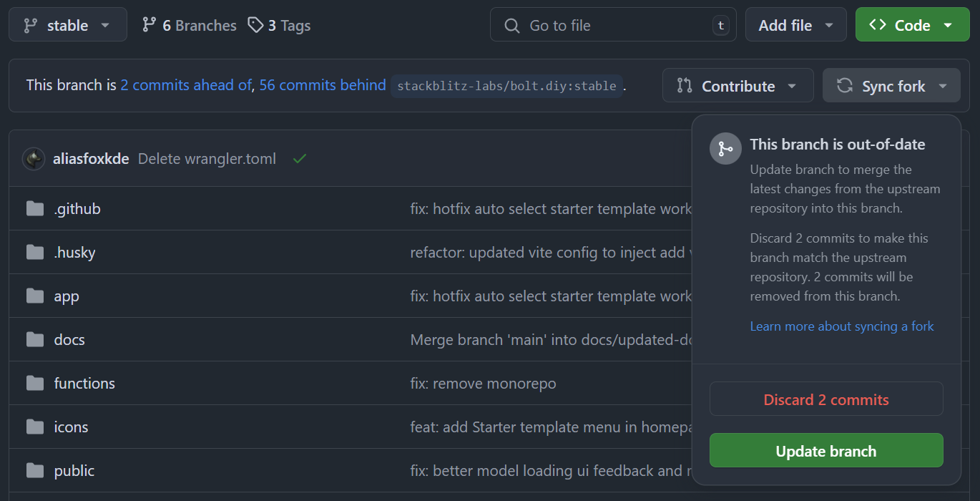Follow the 2 commits ahead of link
Image resolution: width=980 pixels, height=501 pixels.
pyautogui.click(x=186, y=85)
